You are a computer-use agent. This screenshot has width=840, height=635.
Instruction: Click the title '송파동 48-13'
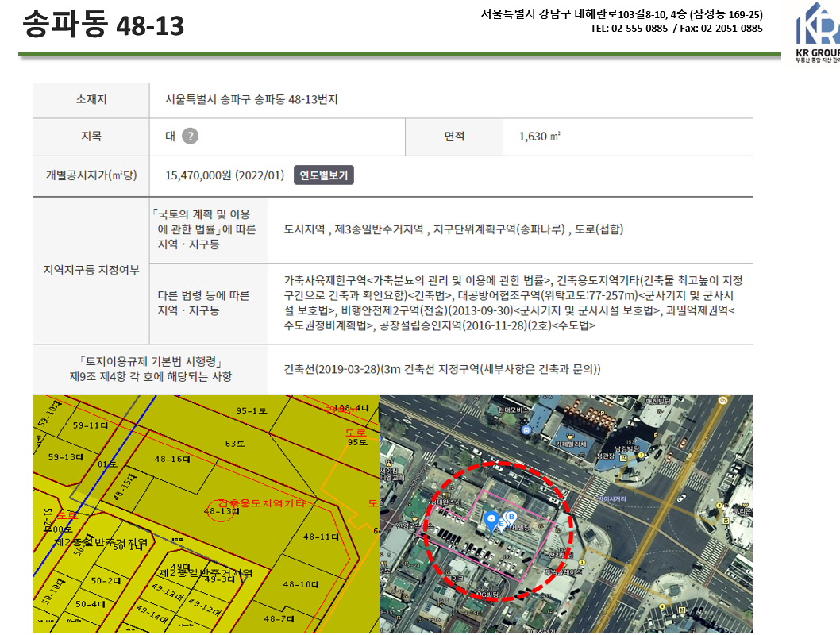pos(103,25)
